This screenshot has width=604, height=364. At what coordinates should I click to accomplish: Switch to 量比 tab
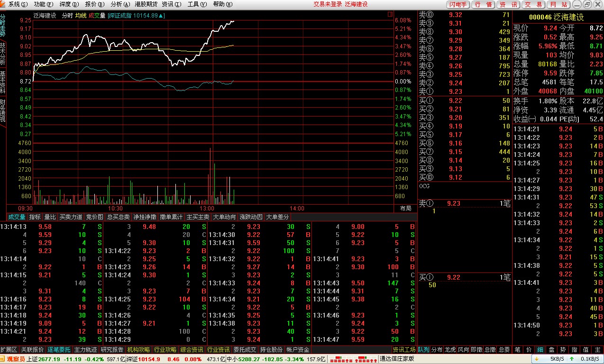[x=50, y=217]
